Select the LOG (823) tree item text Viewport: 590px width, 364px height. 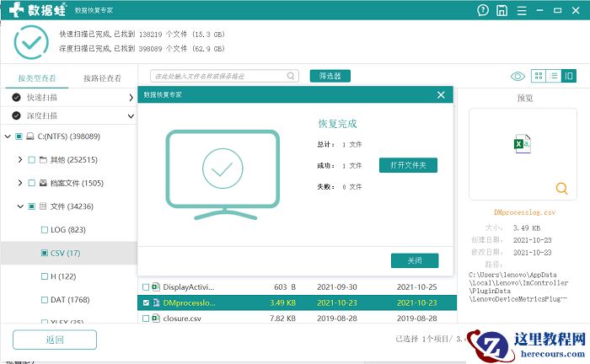point(68,230)
